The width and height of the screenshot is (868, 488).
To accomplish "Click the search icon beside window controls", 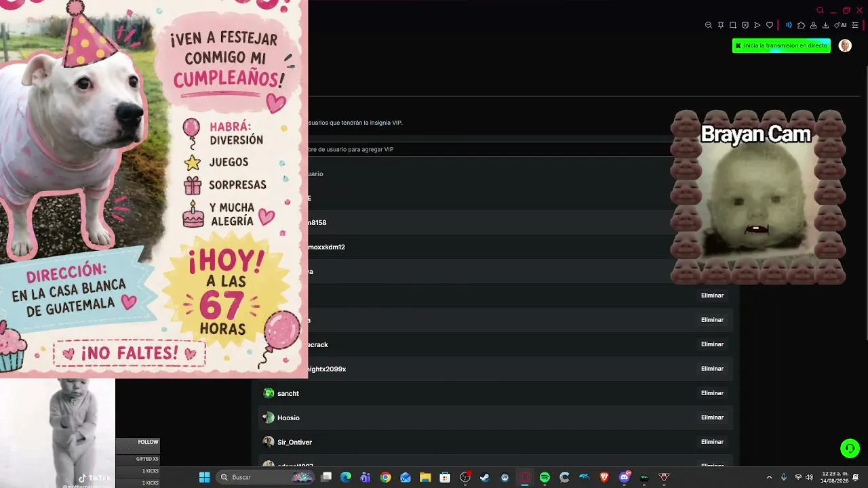I will pos(820,10).
